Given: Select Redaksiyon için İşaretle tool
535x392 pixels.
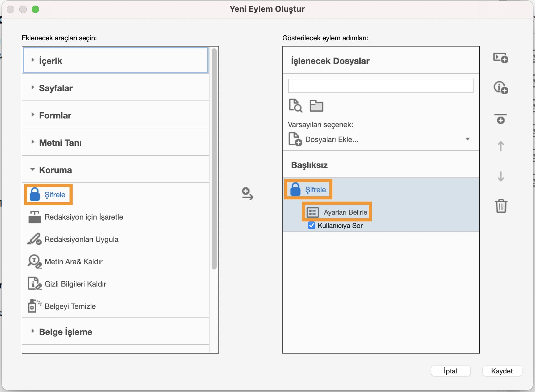Looking at the screenshot, I should [84, 217].
